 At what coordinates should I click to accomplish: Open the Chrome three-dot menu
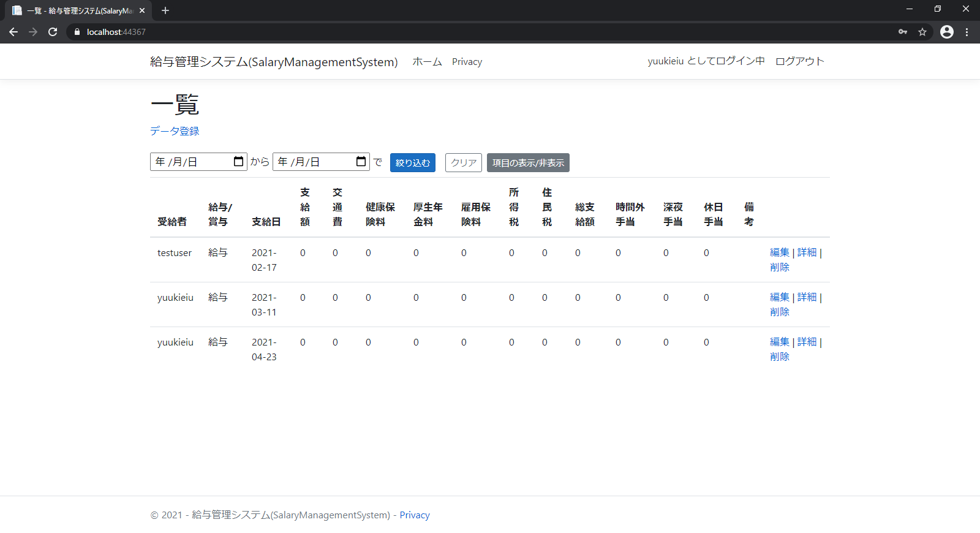click(967, 32)
